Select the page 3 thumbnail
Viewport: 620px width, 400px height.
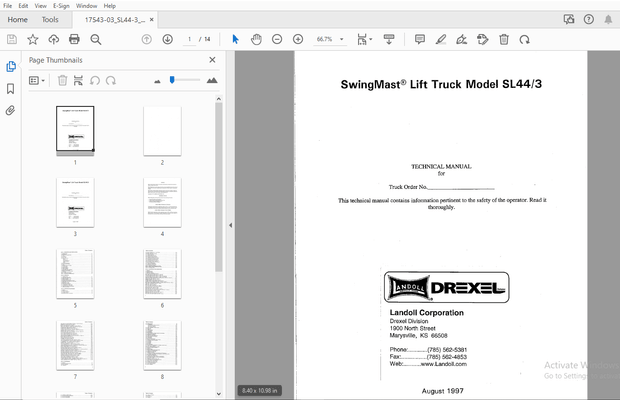click(x=75, y=202)
